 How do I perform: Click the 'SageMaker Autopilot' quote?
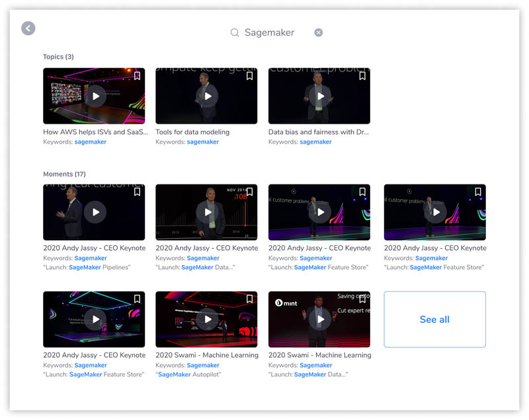188,374
